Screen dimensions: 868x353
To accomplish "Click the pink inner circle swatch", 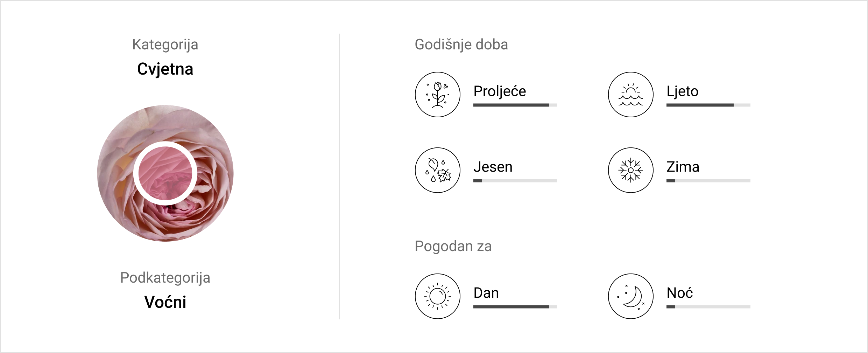I will pos(165,173).
